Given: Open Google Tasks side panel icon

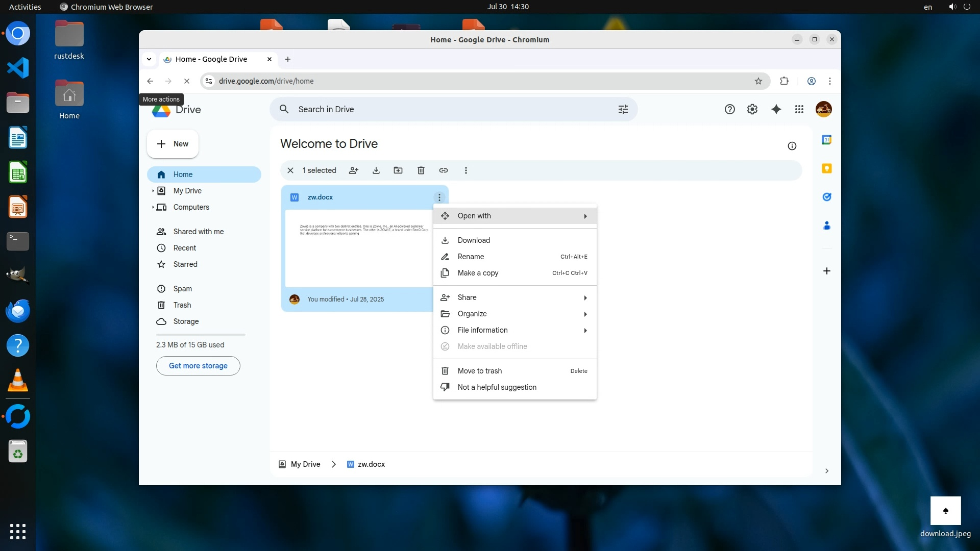Looking at the screenshot, I should [x=827, y=197].
